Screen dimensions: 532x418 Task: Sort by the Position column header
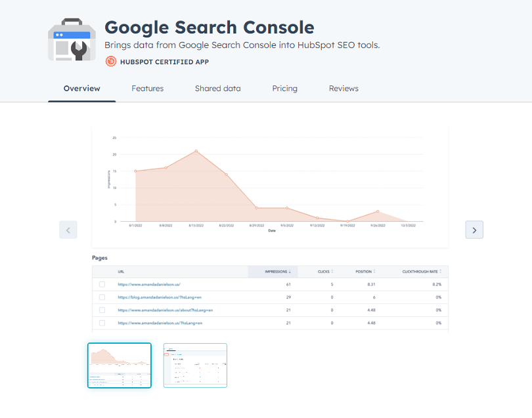(365, 272)
